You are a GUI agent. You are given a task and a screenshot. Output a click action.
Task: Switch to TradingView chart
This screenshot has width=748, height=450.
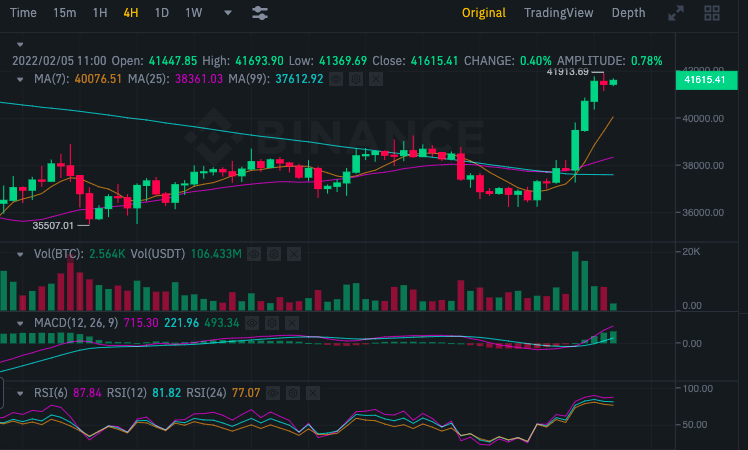[559, 13]
